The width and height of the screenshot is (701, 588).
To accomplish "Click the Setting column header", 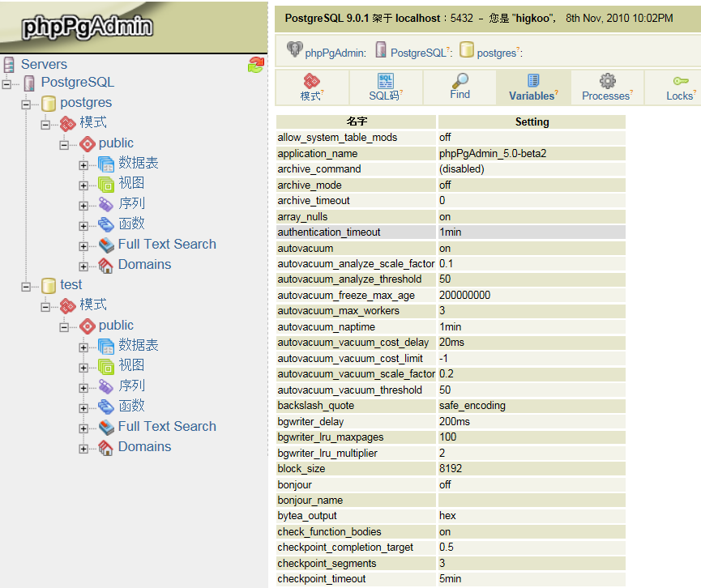I will (x=532, y=121).
